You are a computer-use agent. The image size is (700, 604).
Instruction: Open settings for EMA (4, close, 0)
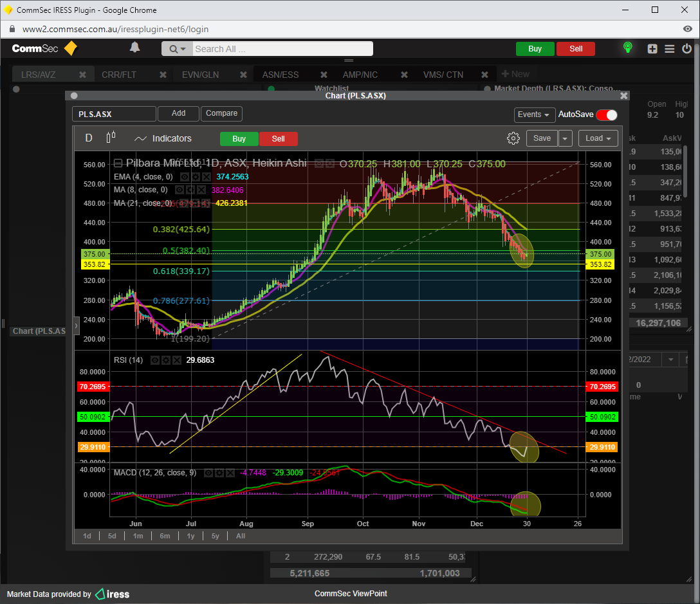tap(196, 177)
